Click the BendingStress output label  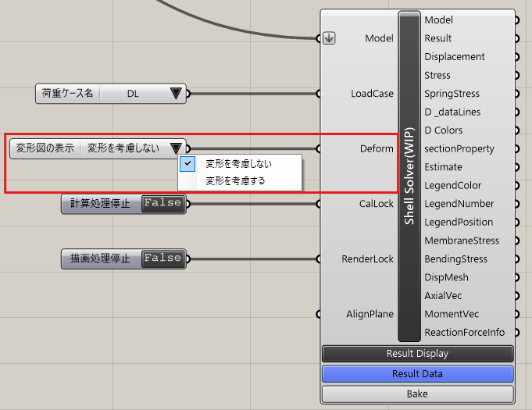pos(455,259)
